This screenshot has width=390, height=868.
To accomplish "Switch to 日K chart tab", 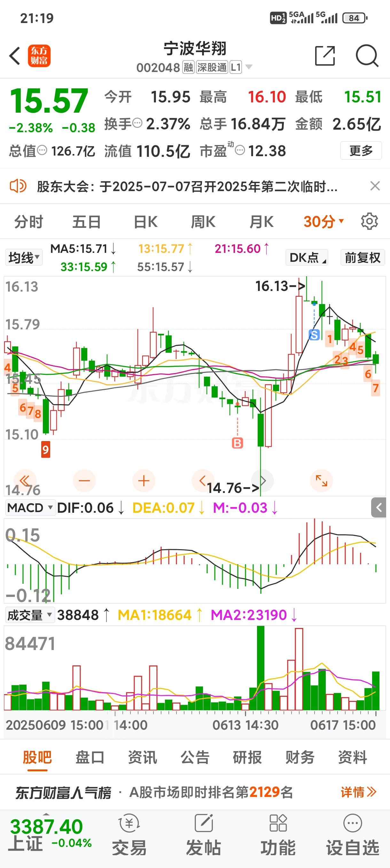I will tap(145, 222).
